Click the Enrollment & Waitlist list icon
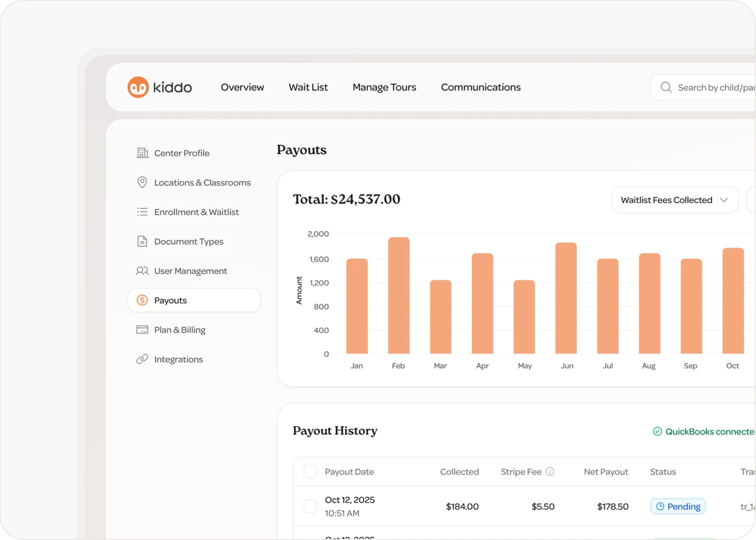The height and width of the screenshot is (540, 756). pos(142,212)
